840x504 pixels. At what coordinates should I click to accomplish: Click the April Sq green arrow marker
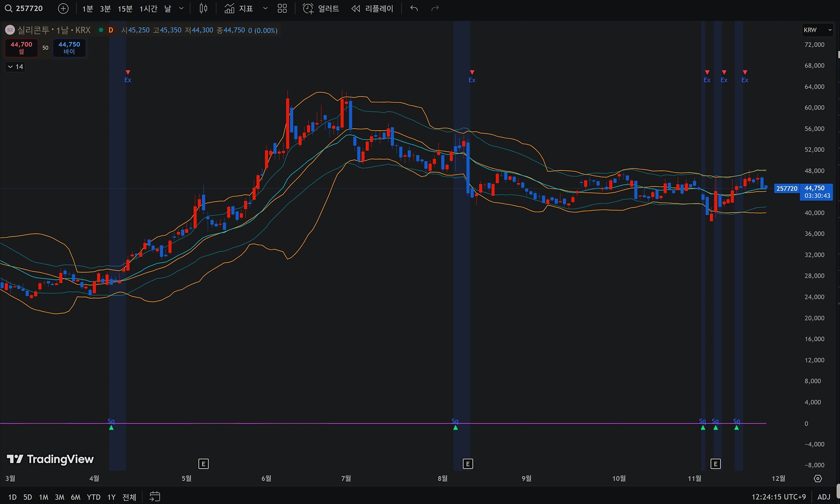111,427
